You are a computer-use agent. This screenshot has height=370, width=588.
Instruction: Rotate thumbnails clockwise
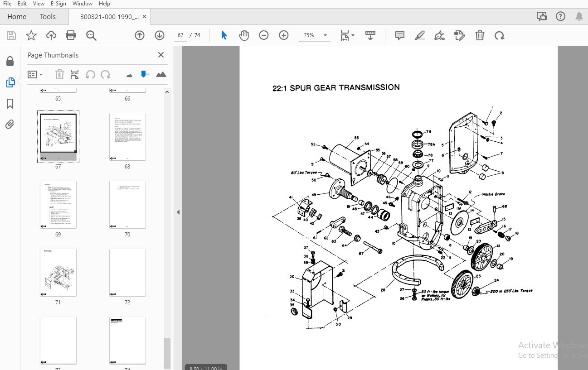[x=106, y=74]
